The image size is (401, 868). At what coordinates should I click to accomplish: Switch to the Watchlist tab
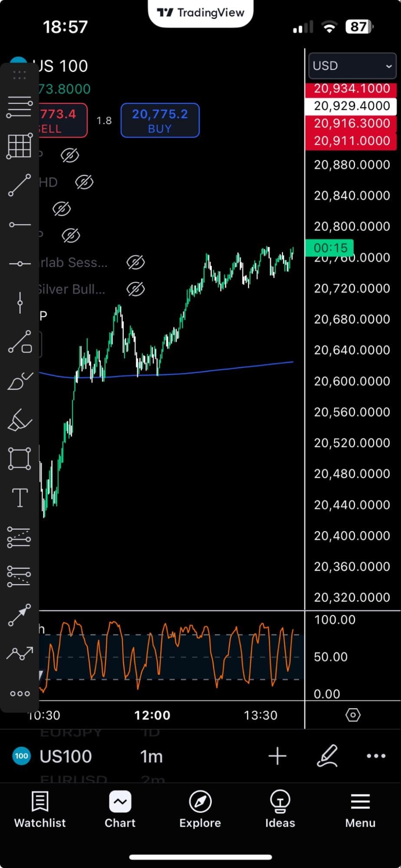40,809
